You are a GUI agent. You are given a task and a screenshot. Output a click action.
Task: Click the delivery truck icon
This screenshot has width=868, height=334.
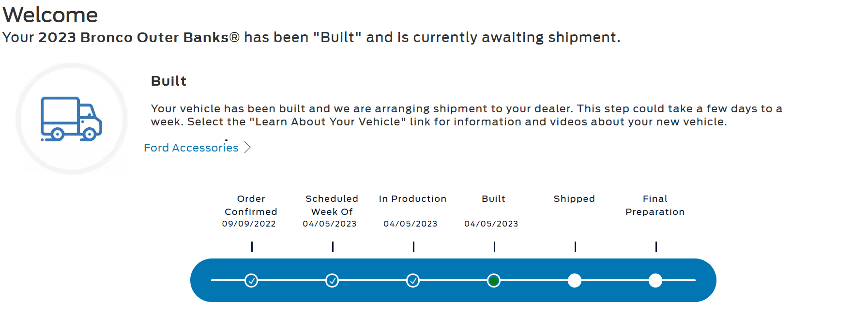pos(72,119)
